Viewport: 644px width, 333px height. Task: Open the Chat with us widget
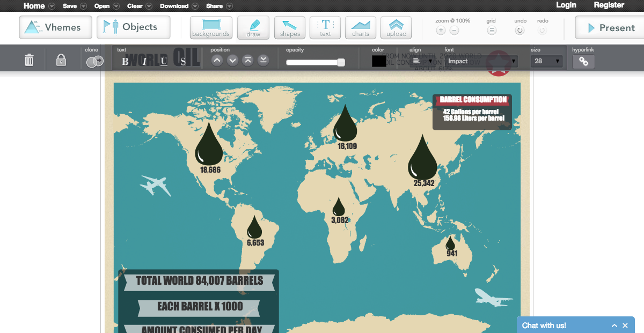coord(544,325)
